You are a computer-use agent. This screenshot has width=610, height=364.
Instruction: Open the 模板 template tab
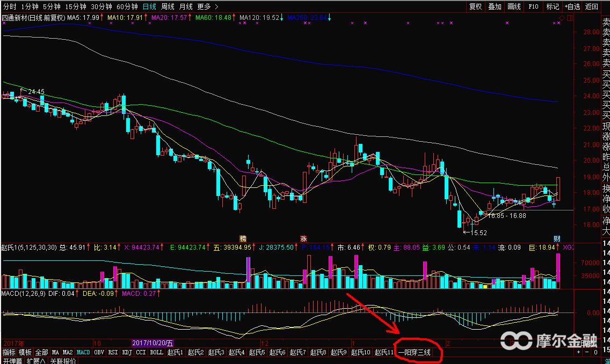pyautogui.click(x=25, y=352)
